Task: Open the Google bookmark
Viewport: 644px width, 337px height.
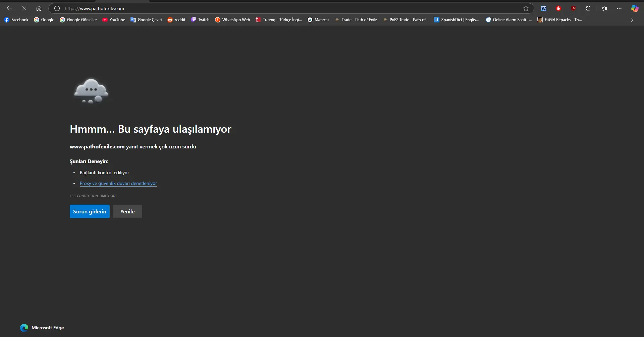Action: pos(44,20)
